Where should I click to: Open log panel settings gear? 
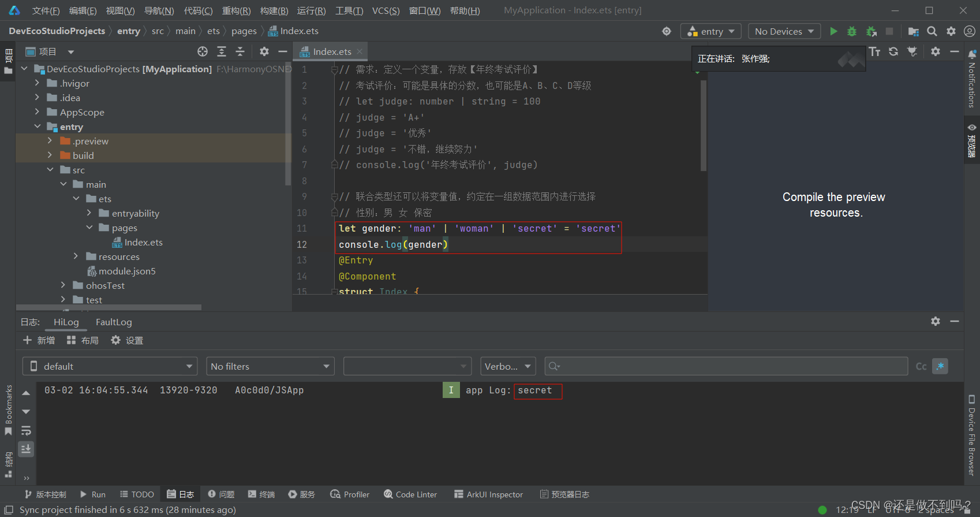click(936, 321)
